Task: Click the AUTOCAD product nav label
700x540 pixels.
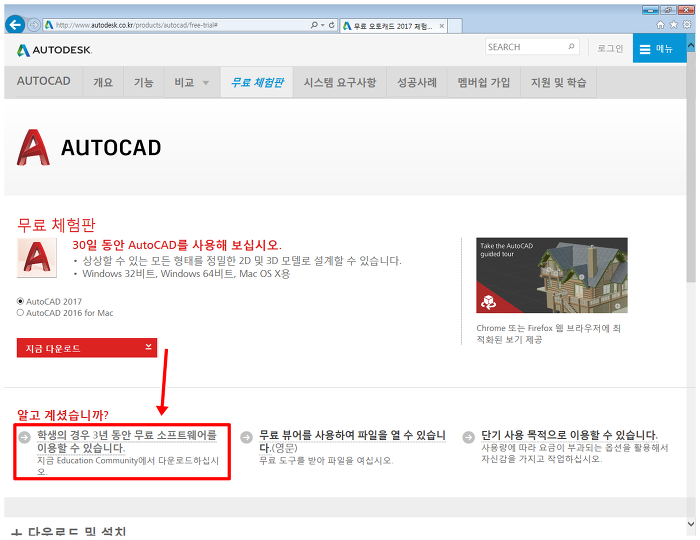Action: [44, 81]
